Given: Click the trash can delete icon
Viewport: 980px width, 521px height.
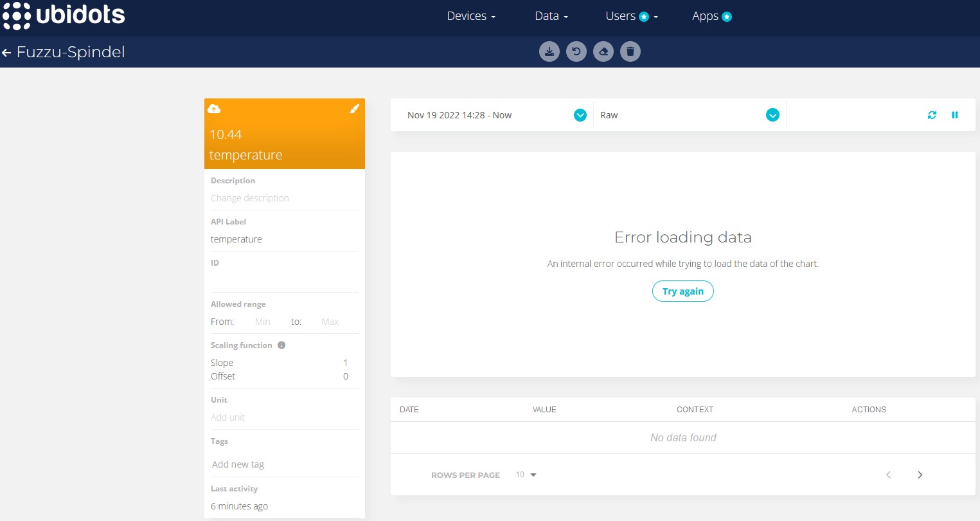Looking at the screenshot, I should (x=630, y=51).
